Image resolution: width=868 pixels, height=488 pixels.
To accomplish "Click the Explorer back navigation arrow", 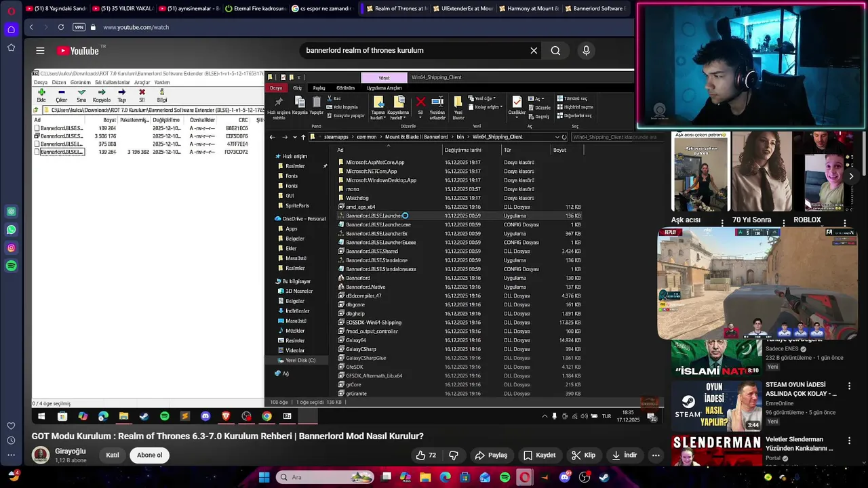I will (272, 137).
